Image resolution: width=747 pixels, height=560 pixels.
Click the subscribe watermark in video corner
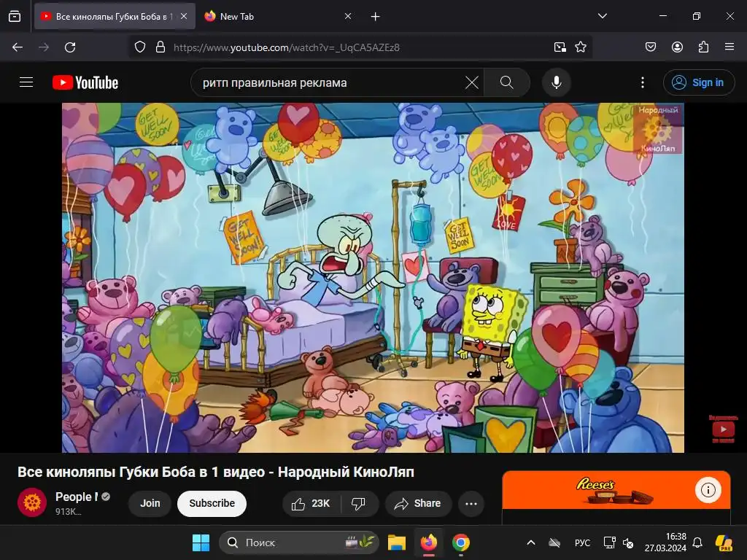(x=723, y=429)
